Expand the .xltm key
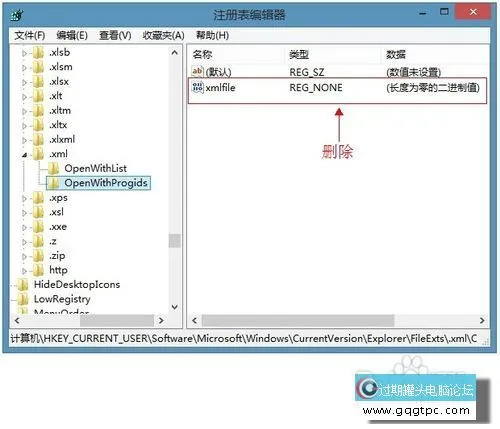Viewport: 500px width, 429px height. click(x=24, y=111)
